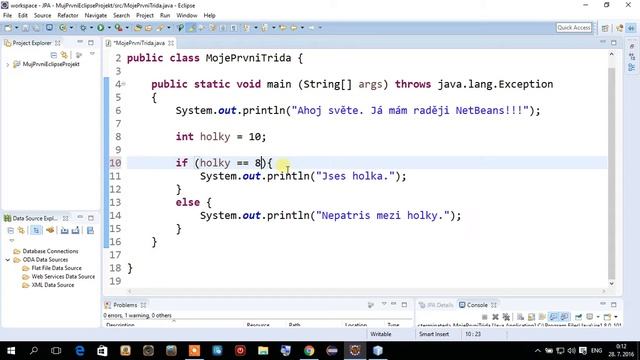Click the SQL scrapbook icon in Data Source Explorer
Image resolution: width=640 pixels, height=360 pixels.
coord(90,231)
